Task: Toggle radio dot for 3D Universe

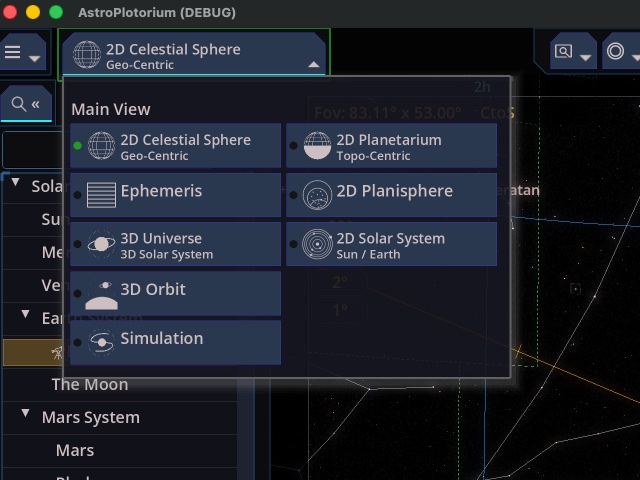Action: click(78, 244)
